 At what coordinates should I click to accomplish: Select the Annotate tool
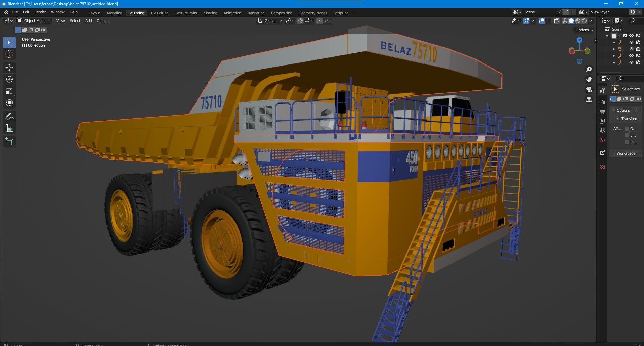click(x=9, y=117)
